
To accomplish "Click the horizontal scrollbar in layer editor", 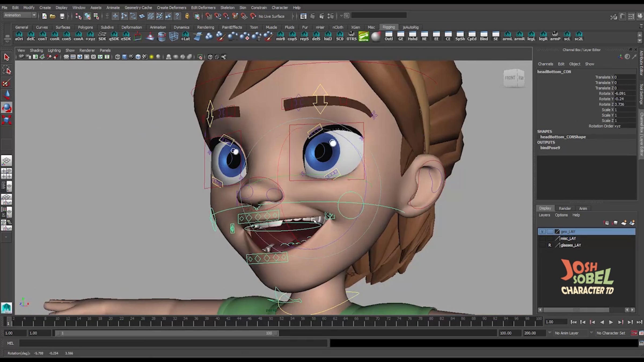I will click(576, 310).
